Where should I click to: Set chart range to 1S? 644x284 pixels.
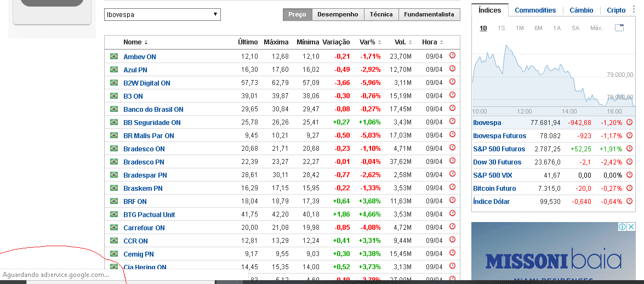coord(501,28)
